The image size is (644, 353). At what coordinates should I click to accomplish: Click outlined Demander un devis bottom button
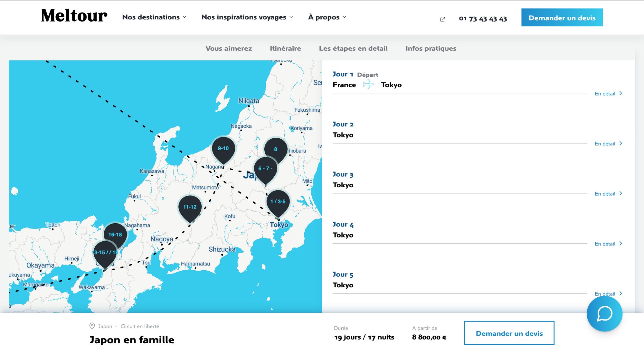pyautogui.click(x=509, y=333)
